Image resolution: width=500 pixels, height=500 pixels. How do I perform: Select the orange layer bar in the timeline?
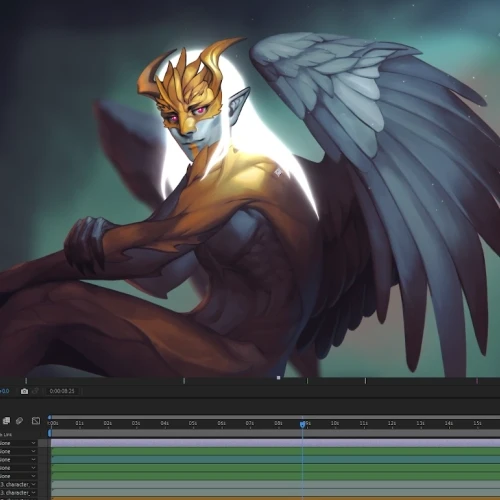coord(275,498)
